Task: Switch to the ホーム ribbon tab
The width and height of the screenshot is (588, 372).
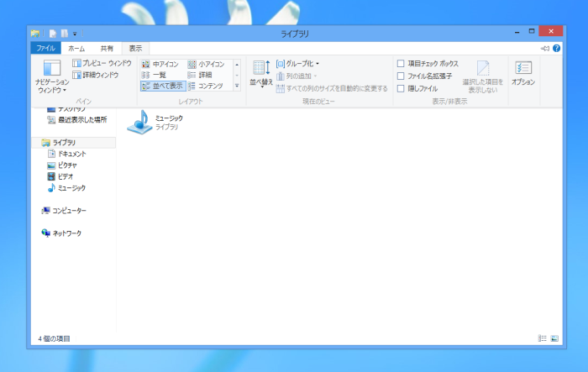Action: tap(76, 49)
